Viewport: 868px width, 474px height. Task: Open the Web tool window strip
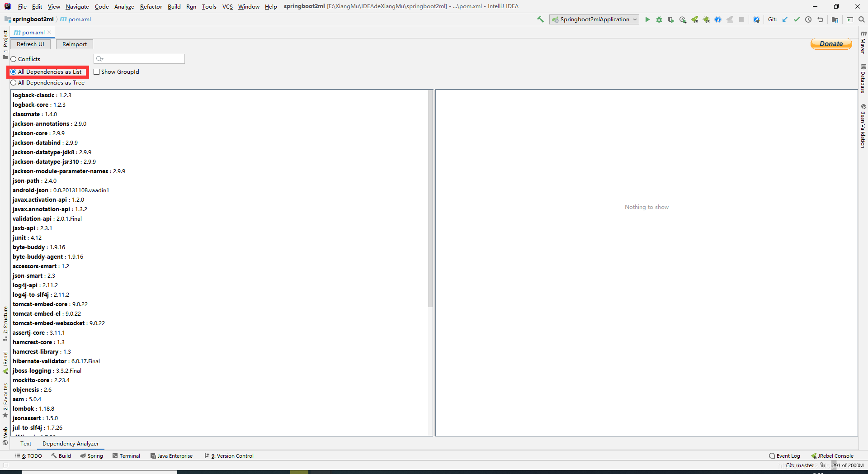coord(5,436)
